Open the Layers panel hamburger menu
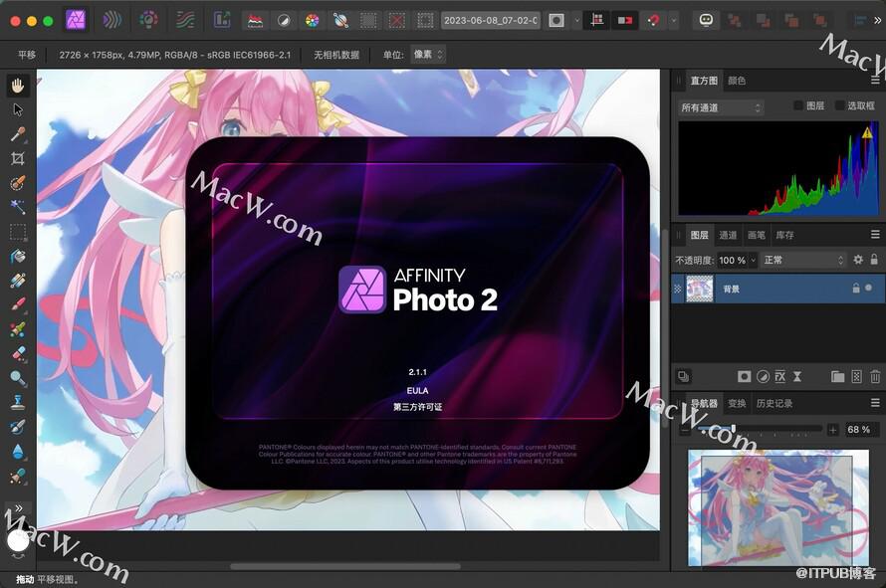 pyautogui.click(x=875, y=235)
